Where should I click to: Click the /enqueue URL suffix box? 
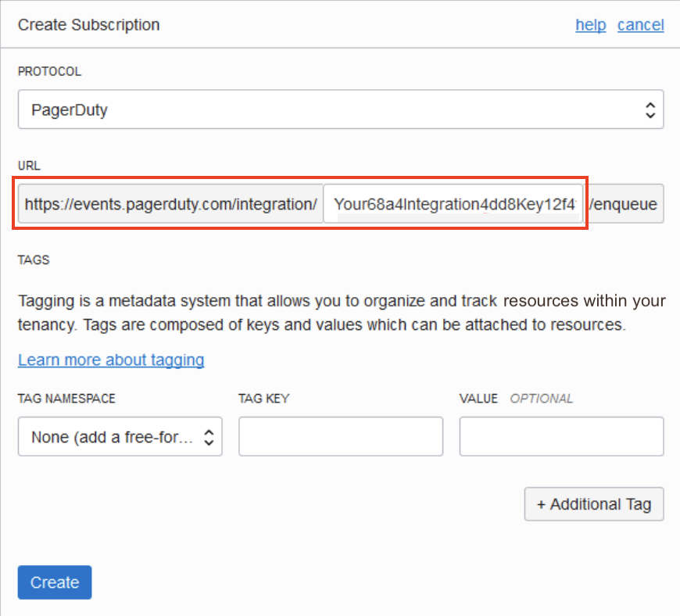625,205
